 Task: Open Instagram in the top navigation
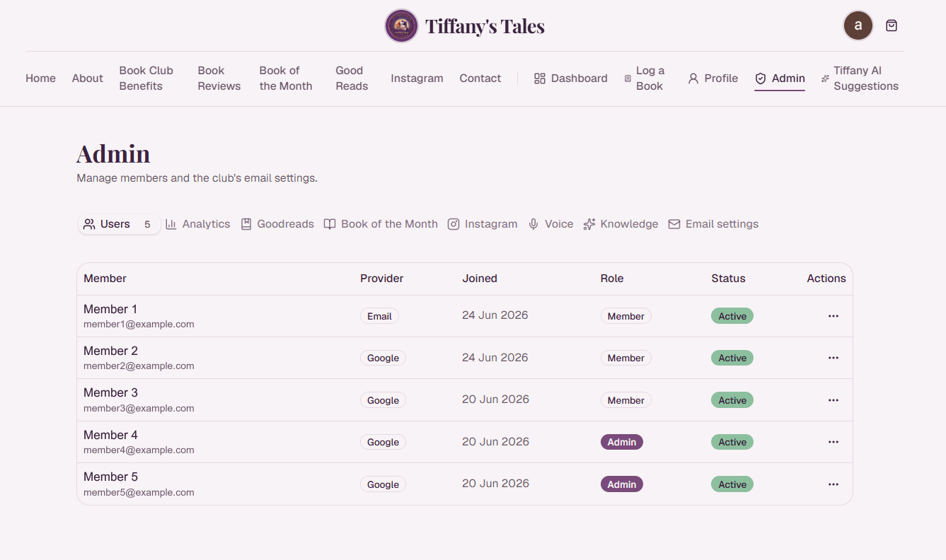(x=417, y=78)
